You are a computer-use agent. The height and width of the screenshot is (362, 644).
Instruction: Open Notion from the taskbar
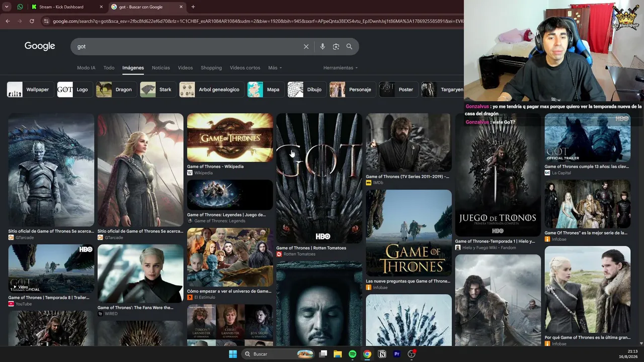click(x=382, y=354)
